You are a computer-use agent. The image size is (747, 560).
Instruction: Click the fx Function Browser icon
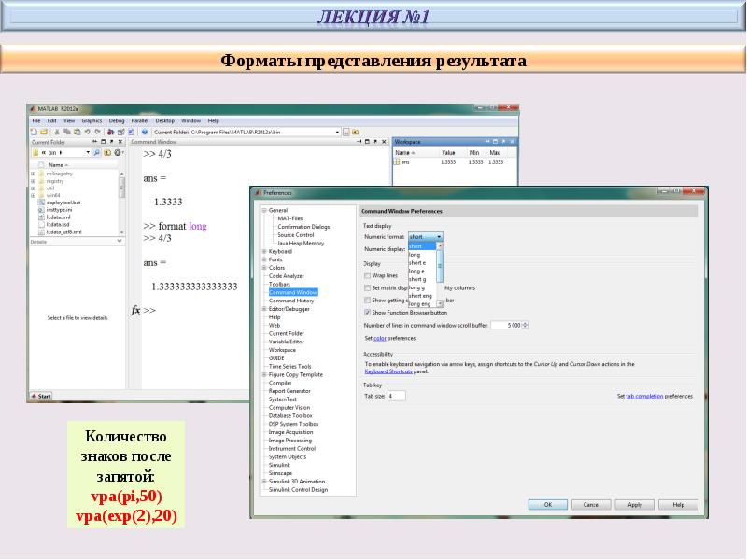135,310
